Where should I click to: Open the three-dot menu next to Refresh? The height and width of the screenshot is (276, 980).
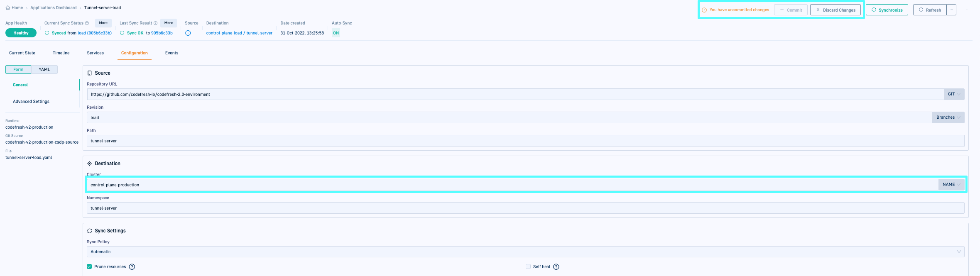coord(951,10)
